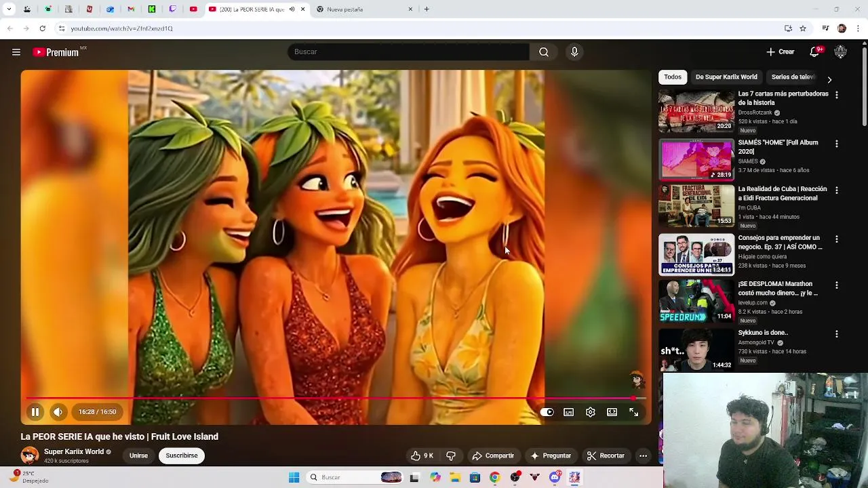Screen dimensions: 868x488
Task: Subscribe with the Suscribirse button
Action: pyautogui.click(x=182, y=455)
